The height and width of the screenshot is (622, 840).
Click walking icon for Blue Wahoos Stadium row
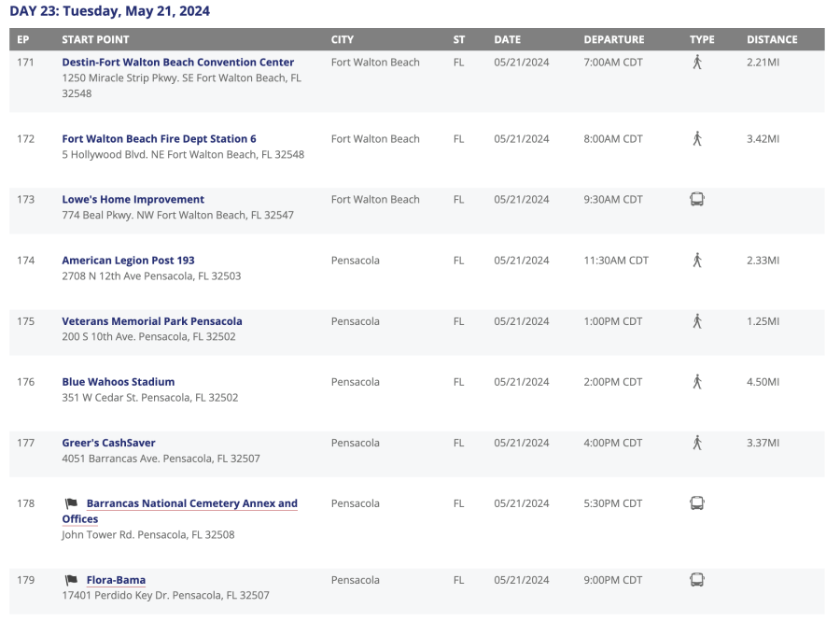[x=696, y=382]
